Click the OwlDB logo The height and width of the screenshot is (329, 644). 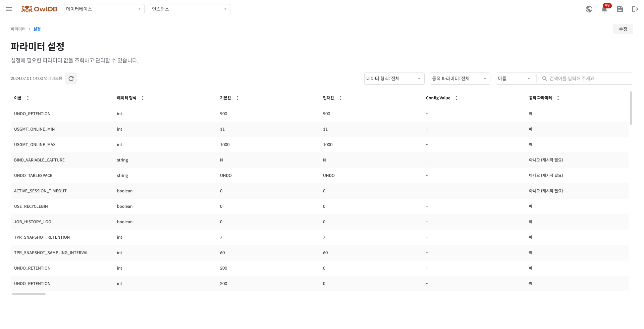pyautogui.click(x=40, y=9)
